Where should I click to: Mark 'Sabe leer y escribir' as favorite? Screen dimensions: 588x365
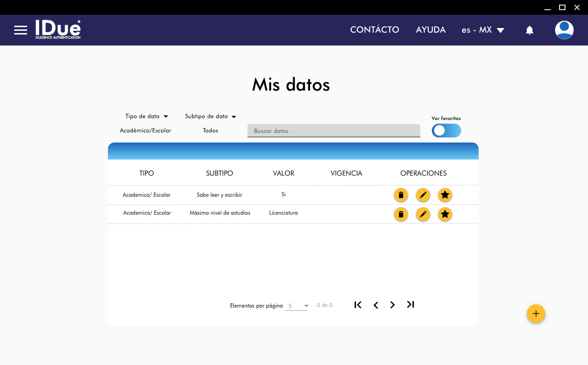(445, 195)
